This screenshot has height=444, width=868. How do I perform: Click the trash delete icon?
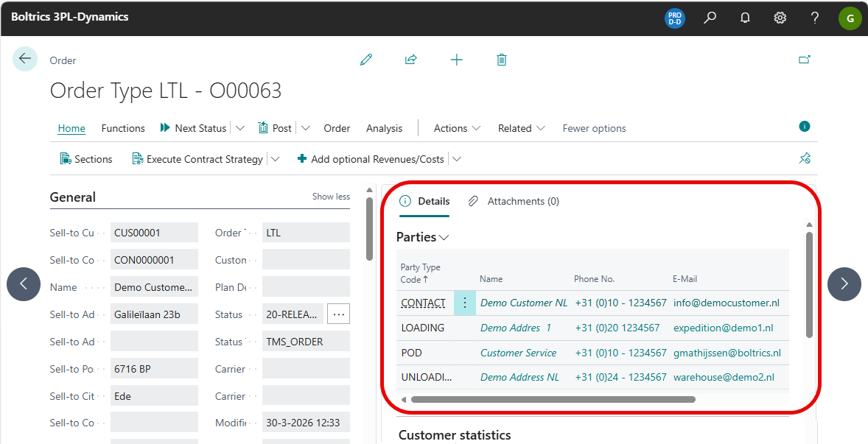point(502,60)
